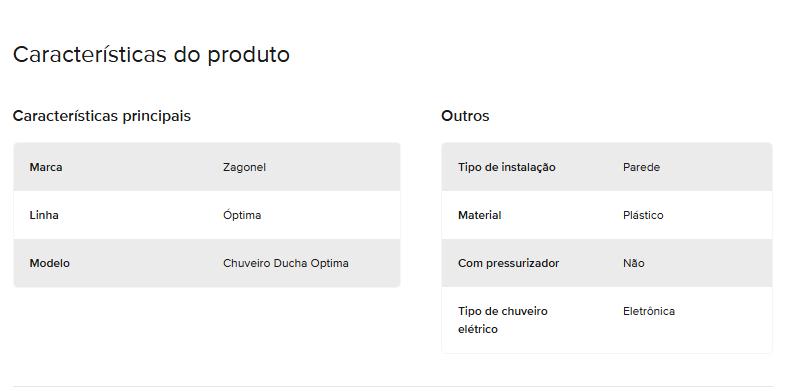787x391 pixels.
Task: Select the Zagonel brand value
Action: (244, 168)
